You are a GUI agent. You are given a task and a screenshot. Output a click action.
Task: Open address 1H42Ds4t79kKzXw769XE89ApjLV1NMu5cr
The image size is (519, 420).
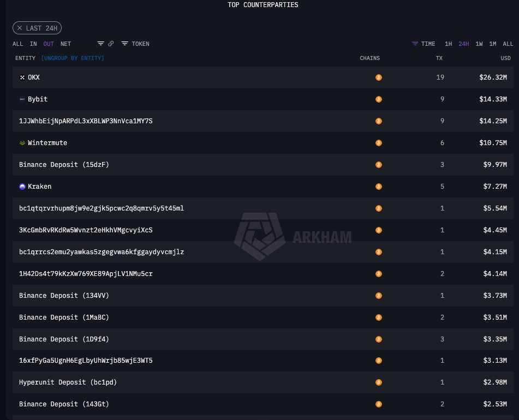(x=86, y=274)
